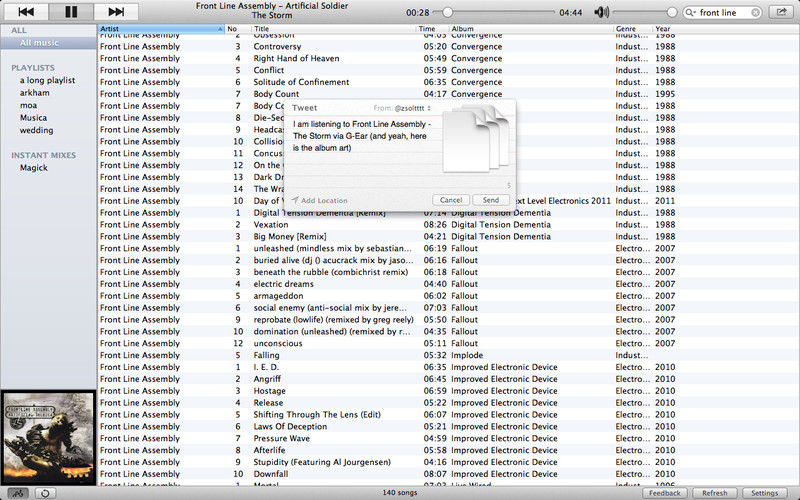Open 'a long playlist' playlist

click(47, 80)
